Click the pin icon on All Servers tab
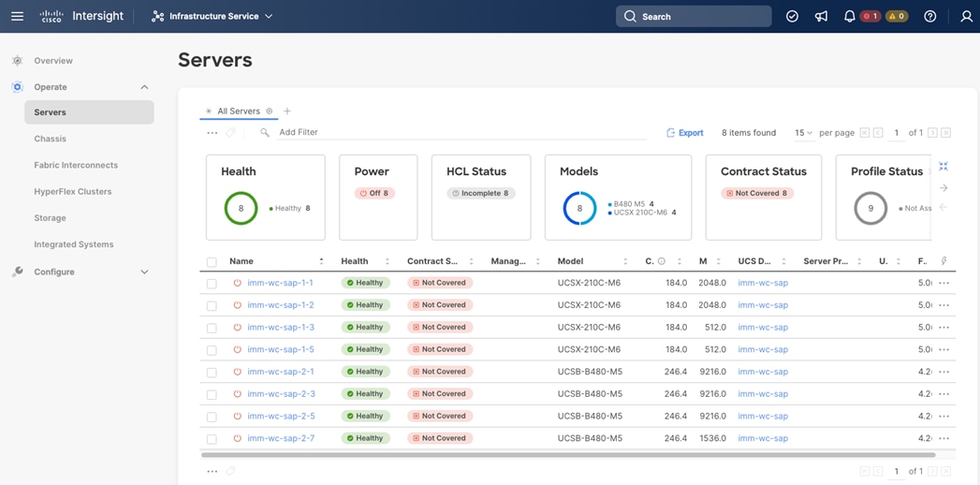The height and width of the screenshot is (485, 980). (270, 111)
